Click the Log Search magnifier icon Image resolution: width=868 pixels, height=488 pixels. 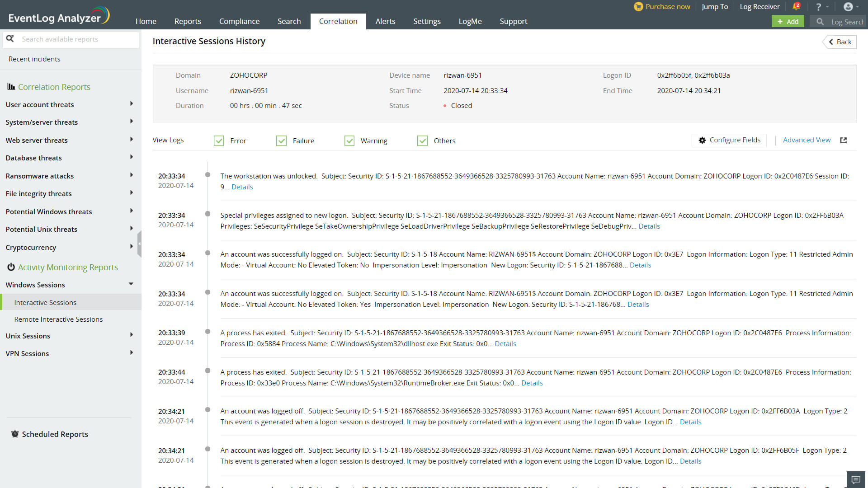(820, 21)
